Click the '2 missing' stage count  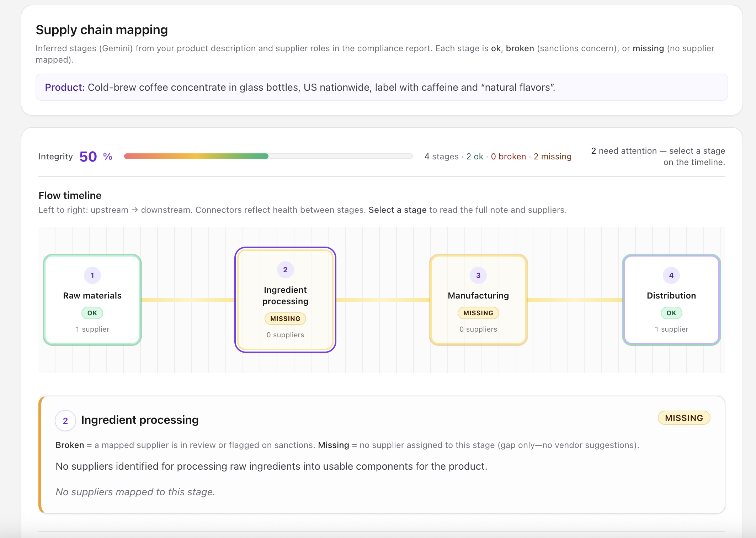coord(552,157)
